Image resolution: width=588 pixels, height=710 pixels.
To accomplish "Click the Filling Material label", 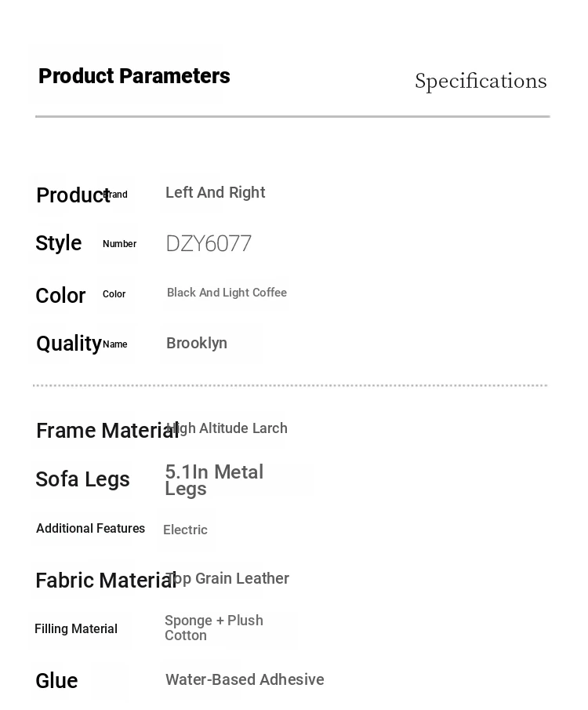I will 76,629.
